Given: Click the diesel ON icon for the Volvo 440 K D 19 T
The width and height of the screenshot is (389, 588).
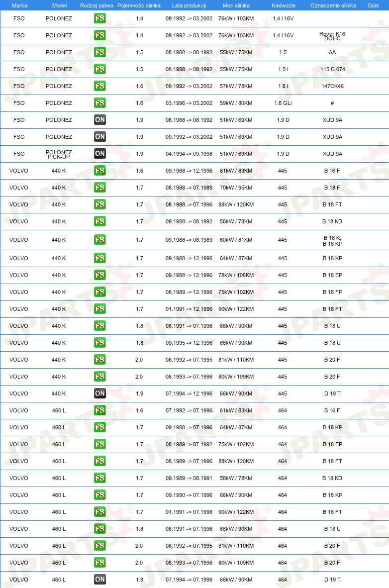Looking at the screenshot, I should point(100,393).
